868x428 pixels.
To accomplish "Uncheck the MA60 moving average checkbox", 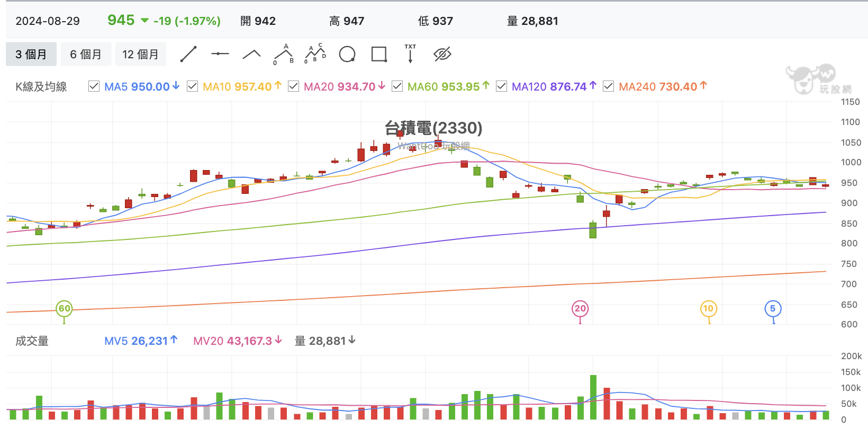I will click(x=397, y=86).
